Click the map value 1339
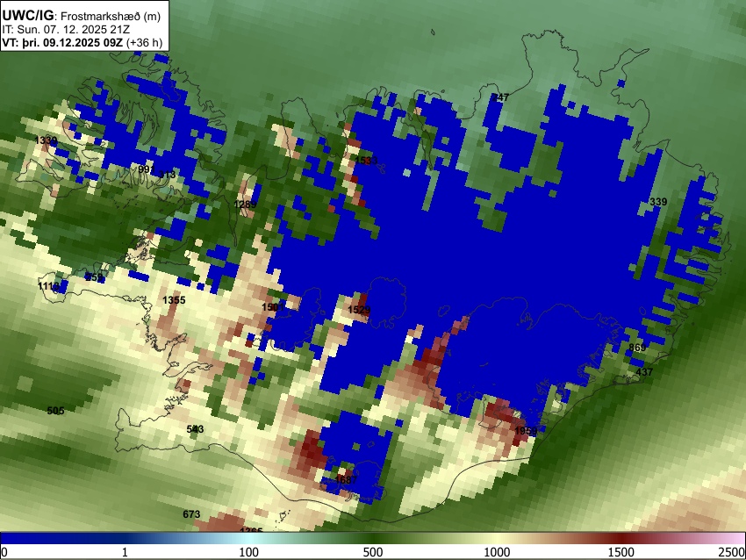Viewport: 746px width, 560px height. tap(47, 140)
